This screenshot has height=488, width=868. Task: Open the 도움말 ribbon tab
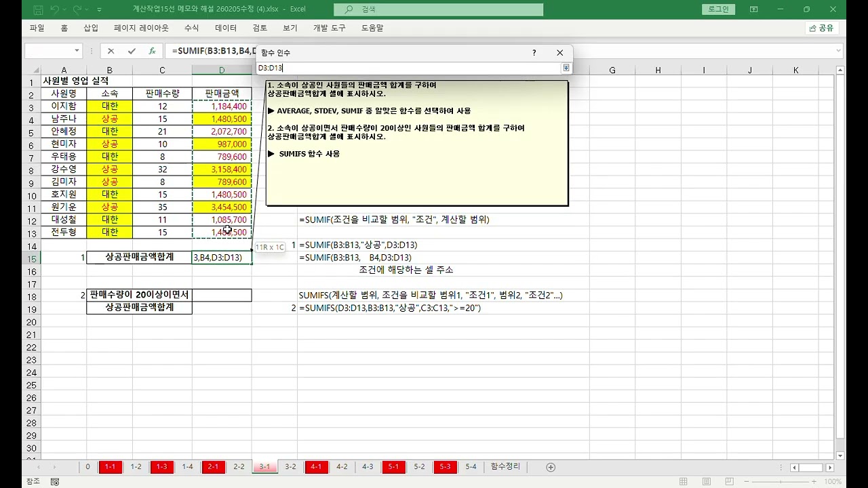pyautogui.click(x=372, y=28)
